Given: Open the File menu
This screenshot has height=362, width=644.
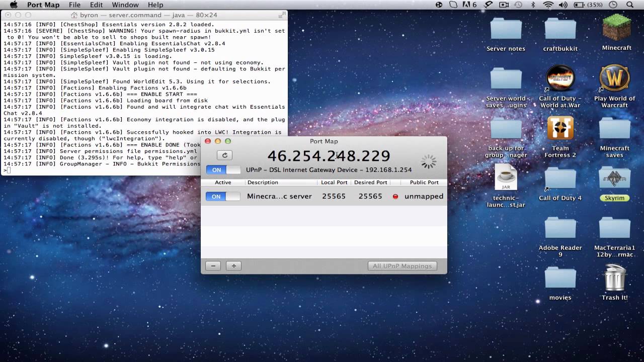Looking at the screenshot, I should point(74,5).
